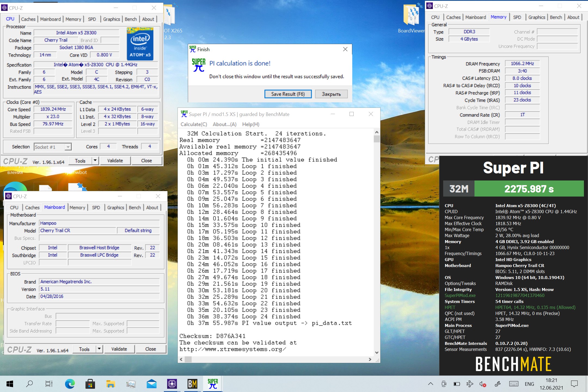
Task: Open notification center icon
Action: (x=574, y=384)
